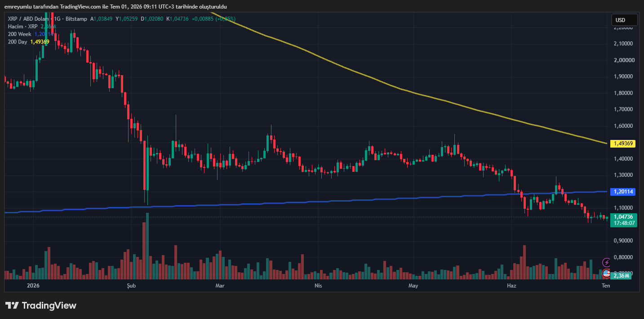
Task: Click the May month label
Action: point(413,286)
